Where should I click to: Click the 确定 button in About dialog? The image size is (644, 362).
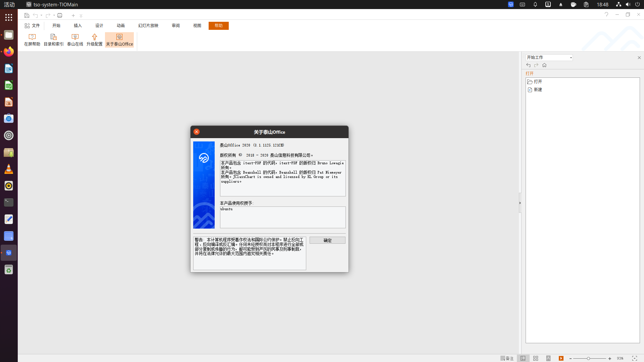327,240
